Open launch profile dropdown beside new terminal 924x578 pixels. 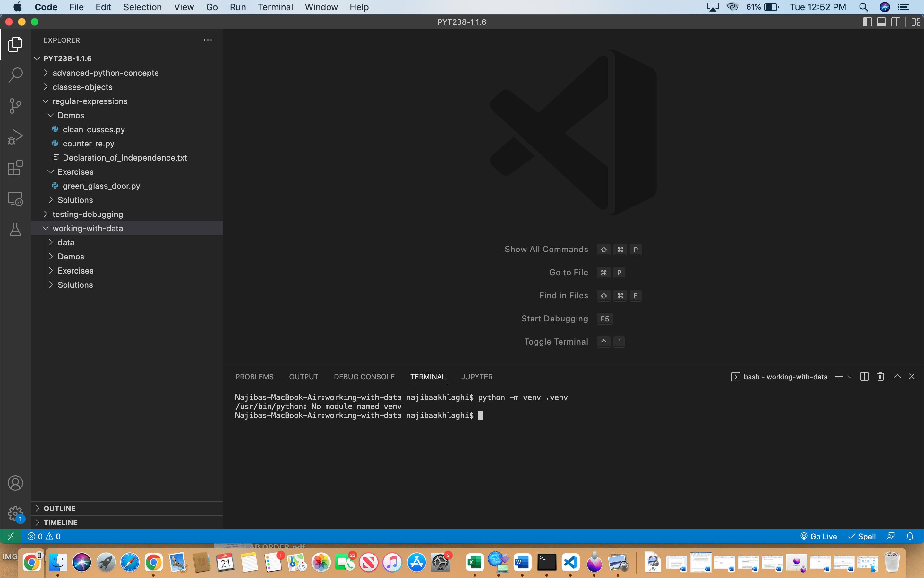[x=850, y=377]
